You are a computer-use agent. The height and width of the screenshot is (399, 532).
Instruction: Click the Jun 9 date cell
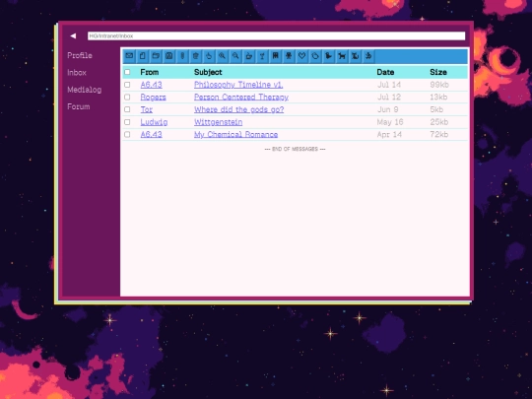tap(388, 109)
